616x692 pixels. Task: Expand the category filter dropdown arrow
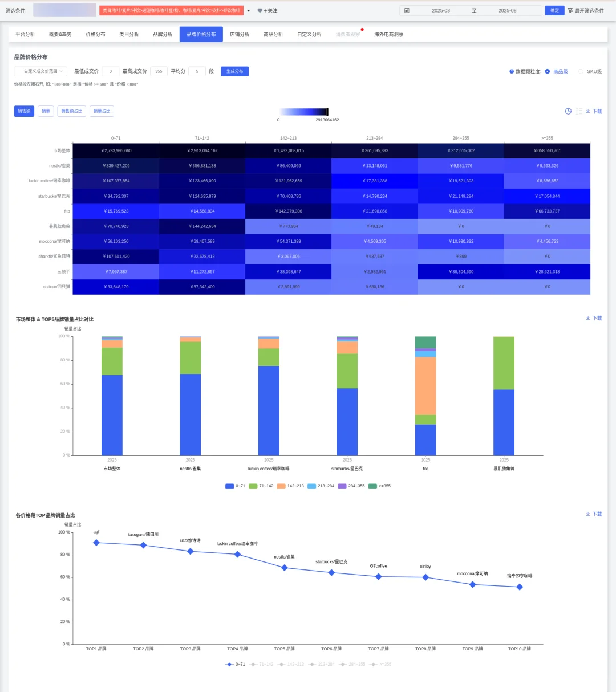(249, 11)
